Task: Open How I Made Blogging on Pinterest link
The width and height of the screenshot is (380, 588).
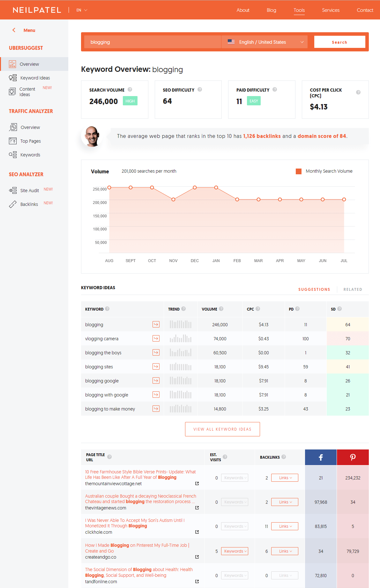Action: (137, 548)
